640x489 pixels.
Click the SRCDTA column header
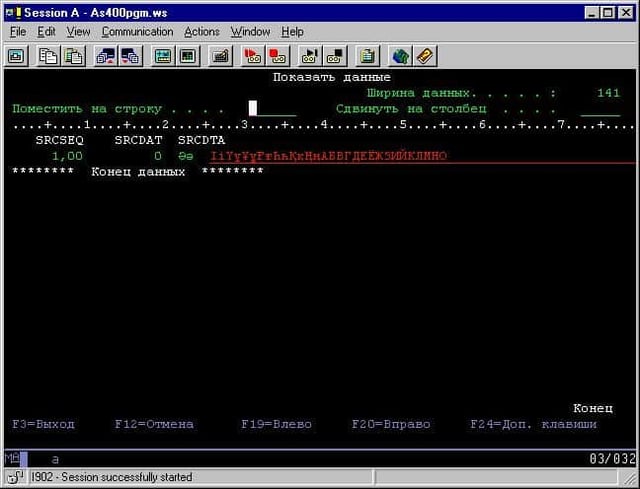(202, 140)
